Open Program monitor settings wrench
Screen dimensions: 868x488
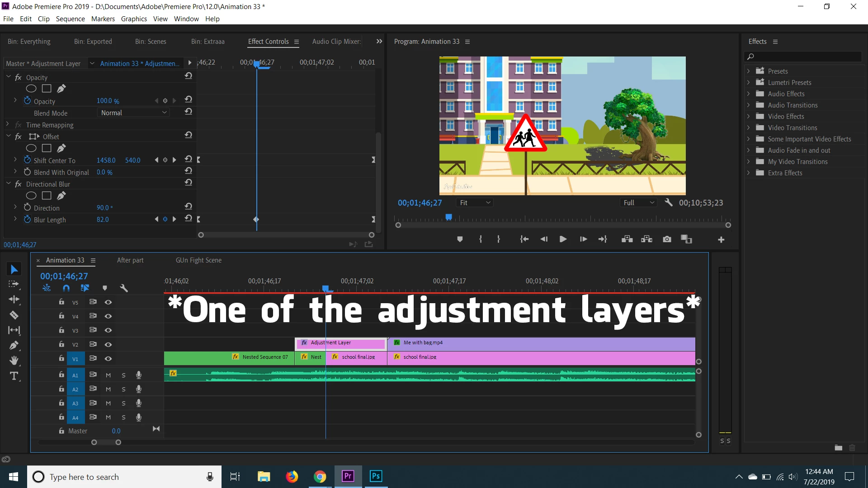point(669,202)
